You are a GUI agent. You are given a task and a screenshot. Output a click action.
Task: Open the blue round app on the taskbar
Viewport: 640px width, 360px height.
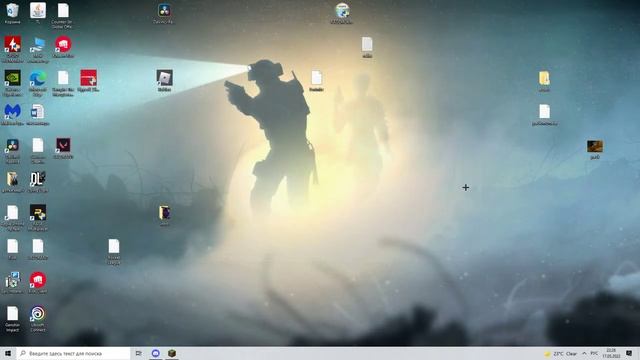[156, 353]
